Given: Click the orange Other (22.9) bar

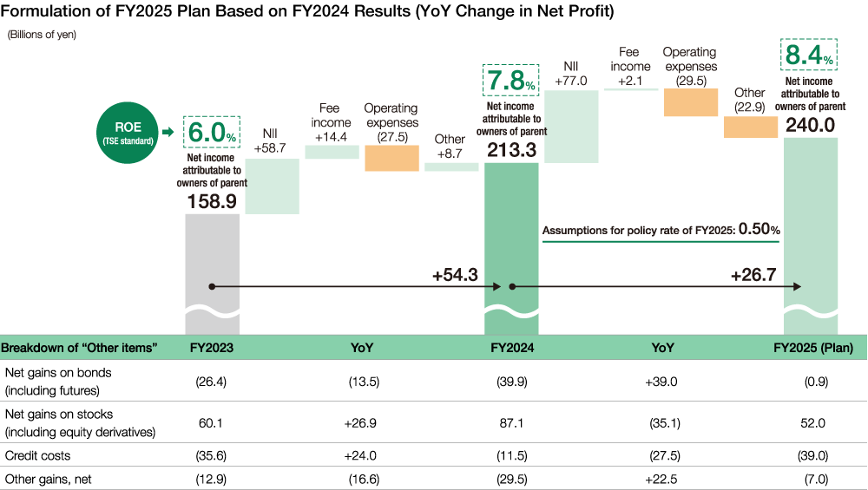Looking at the screenshot, I should pyautogui.click(x=750, y=127).
